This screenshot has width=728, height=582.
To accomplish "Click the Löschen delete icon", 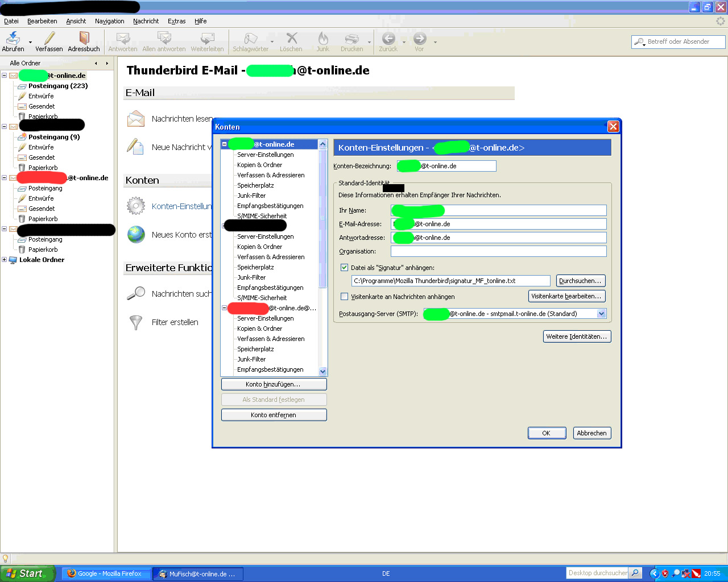I will 292,38.
